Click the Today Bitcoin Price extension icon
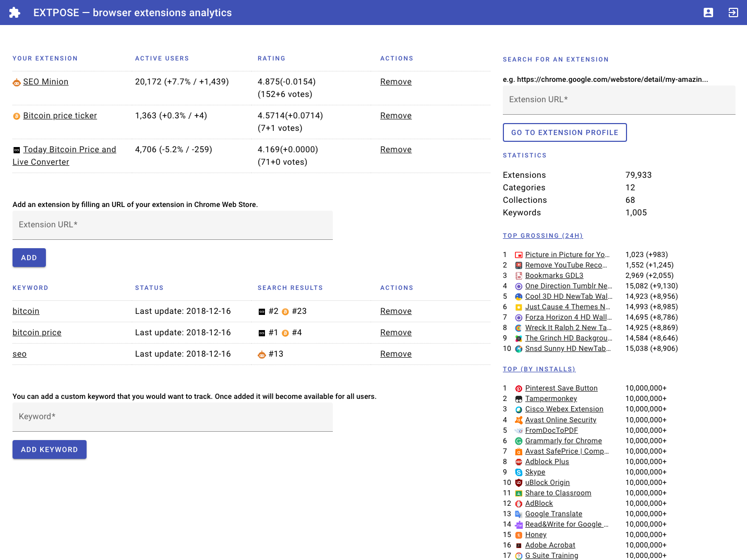Image resolution: width=747 pixels, height=560 pixels. click(17, 150)
